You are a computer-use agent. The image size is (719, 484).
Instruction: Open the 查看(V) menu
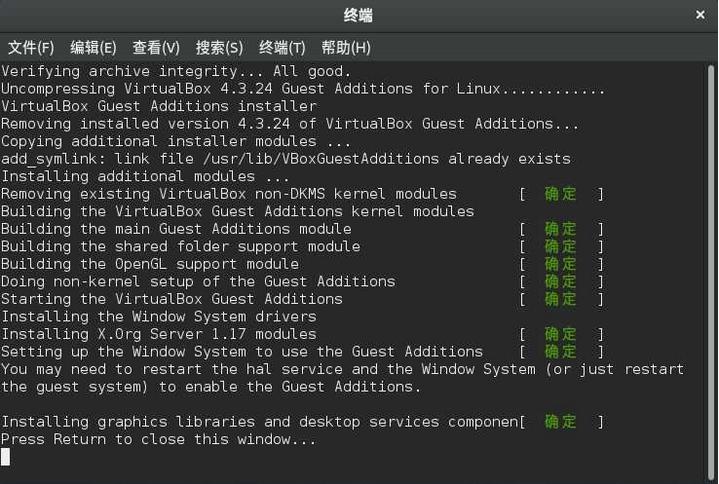click(x=156, y=47)
